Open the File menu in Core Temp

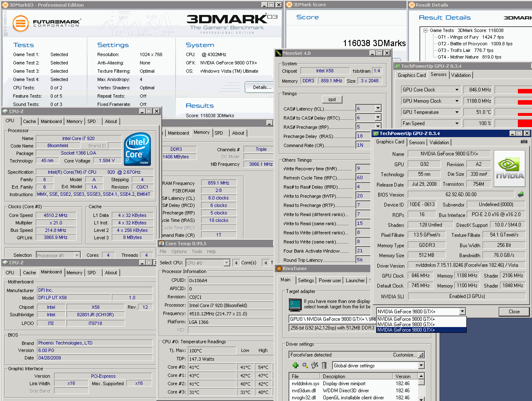point(163,251)
